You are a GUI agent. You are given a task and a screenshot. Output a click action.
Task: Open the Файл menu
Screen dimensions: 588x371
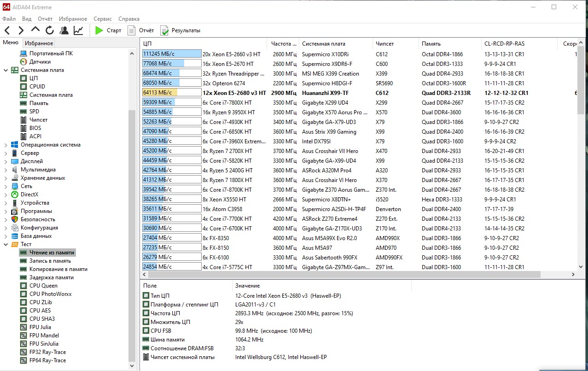click(9, 19)
